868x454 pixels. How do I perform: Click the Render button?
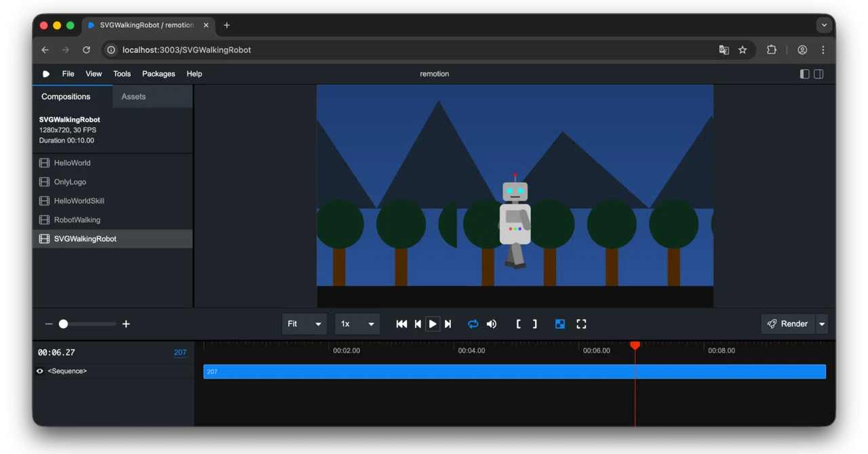pos(788,324)
